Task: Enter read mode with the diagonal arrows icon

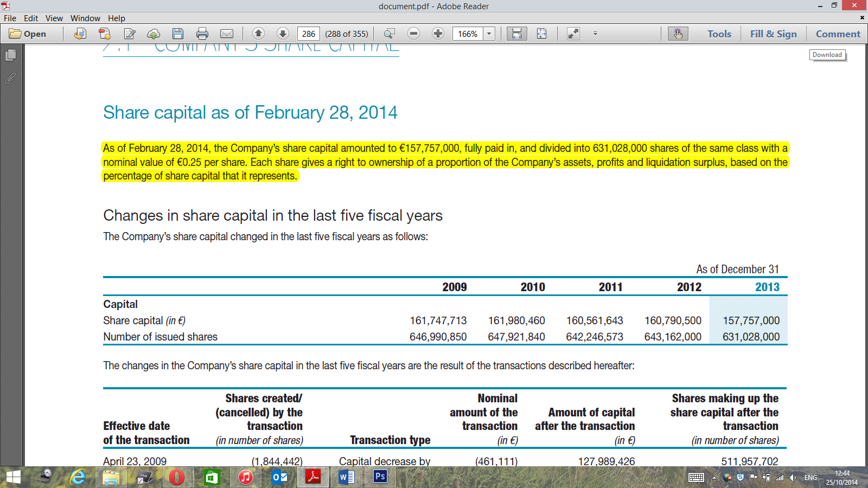Action: tap(573, 34)
